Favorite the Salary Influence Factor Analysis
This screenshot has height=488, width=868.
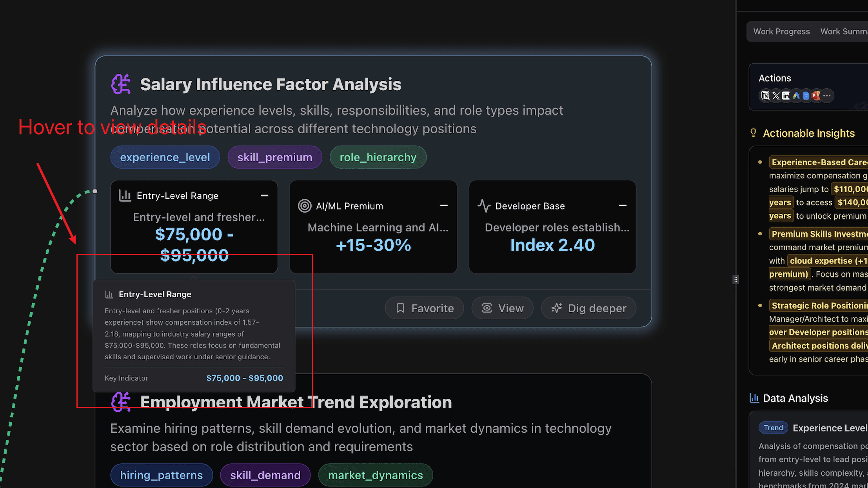pos(424,308)
